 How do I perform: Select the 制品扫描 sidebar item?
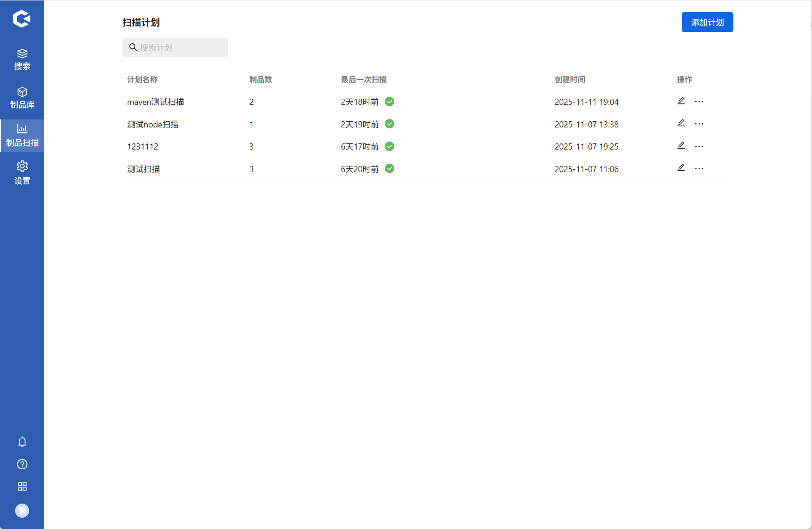[22, 135]
